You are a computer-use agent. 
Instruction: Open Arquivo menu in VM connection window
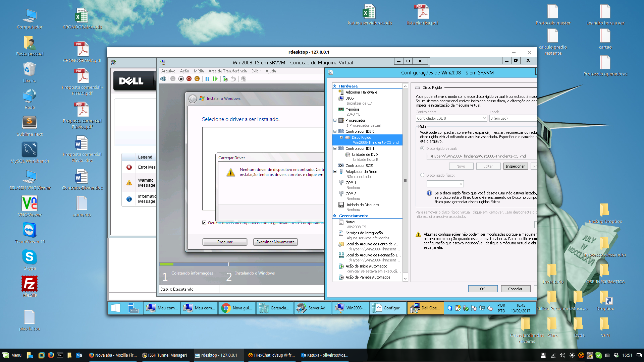(x=168, y=71)
